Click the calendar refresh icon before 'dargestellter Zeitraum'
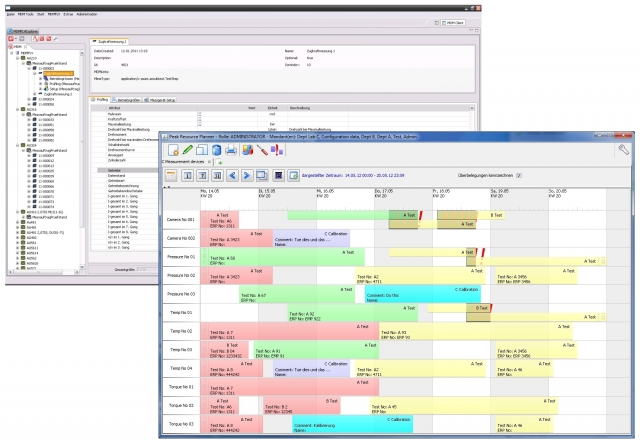Screen dimensions: 640x447 coord(293,176)
